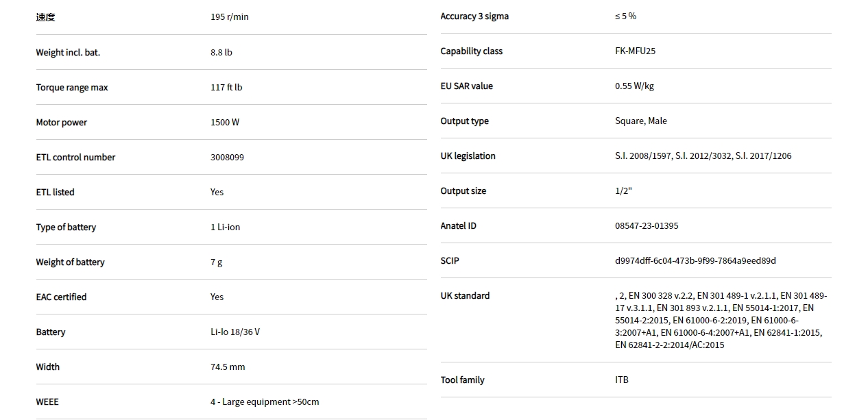The height and width of the screenshot is (420, 868).
Task: Select the FK-MFU25 capability class value
Action: coord(635,51)
